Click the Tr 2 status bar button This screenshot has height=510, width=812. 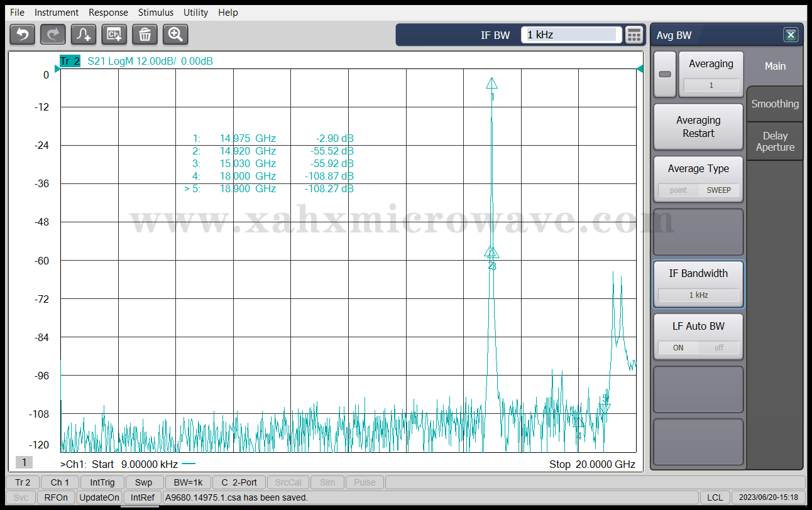click(23, 482)
